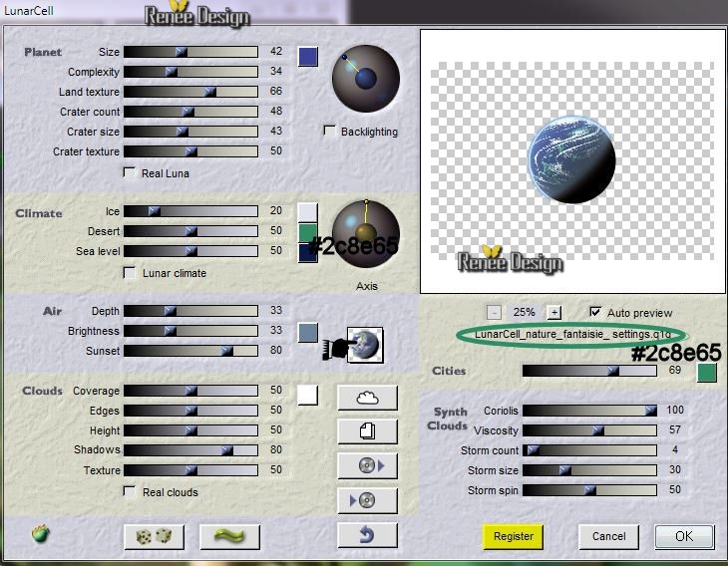
Task: Click the Sunset slider
Action: click(190, 351)
